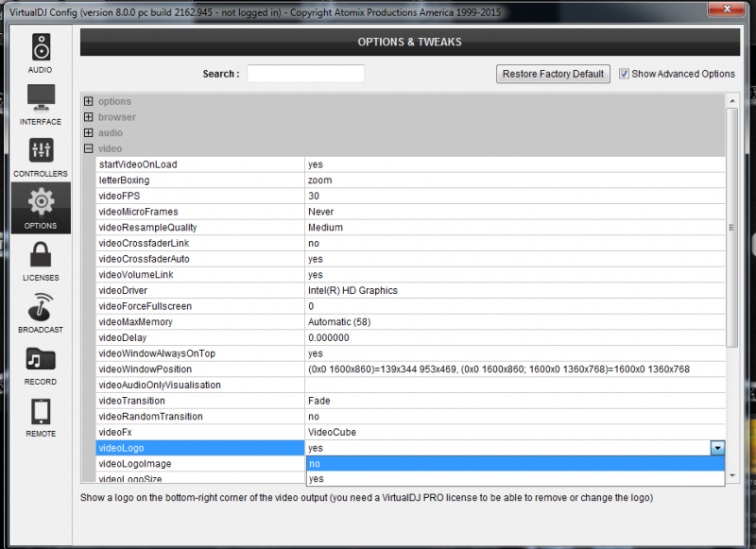Click the '30' videoFPS value
Viewport: 756px width, 549px height.
[x=314, y=196]
